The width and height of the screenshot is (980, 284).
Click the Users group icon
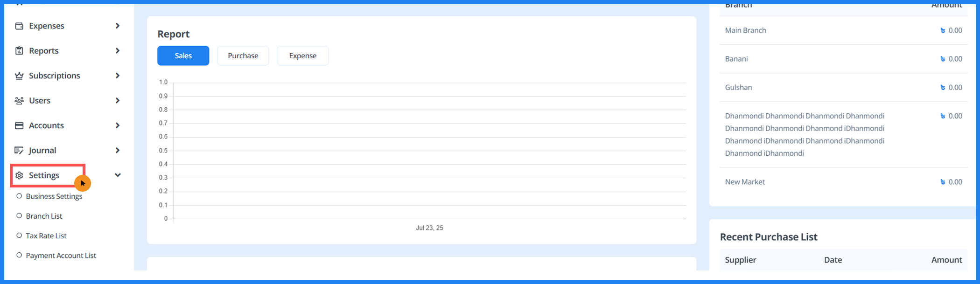click(19, 101)
